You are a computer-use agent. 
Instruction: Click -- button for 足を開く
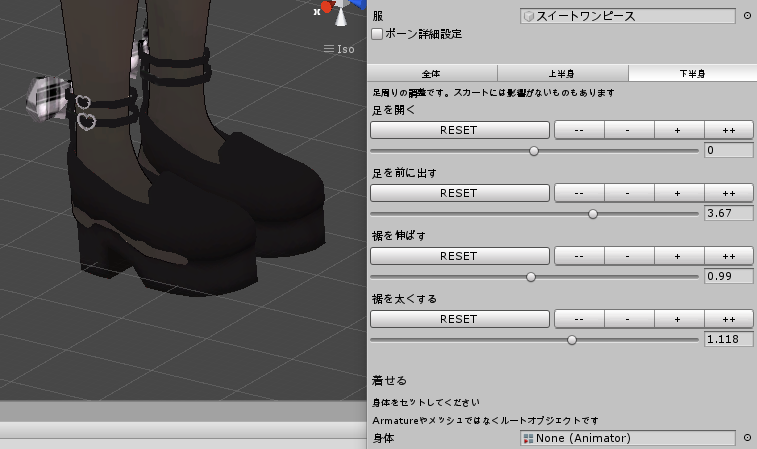579,130
